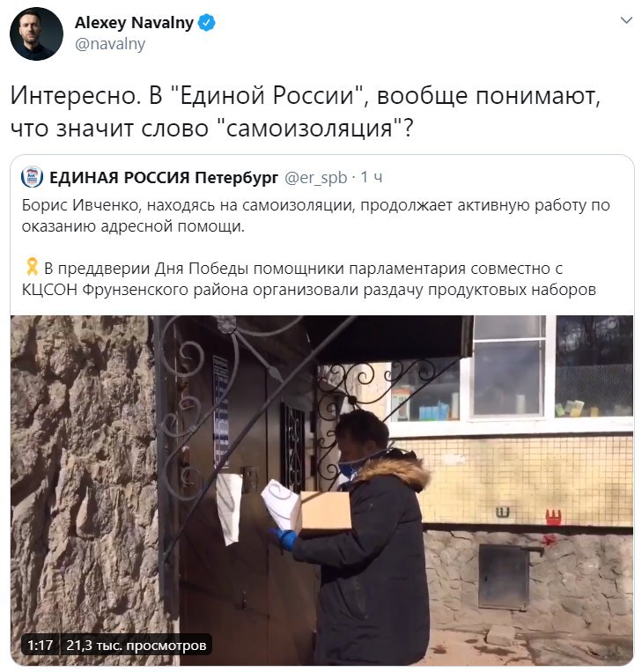Open quoted tweet text about Борис Ивченко
642x672 pixels.
click(316, 216)
